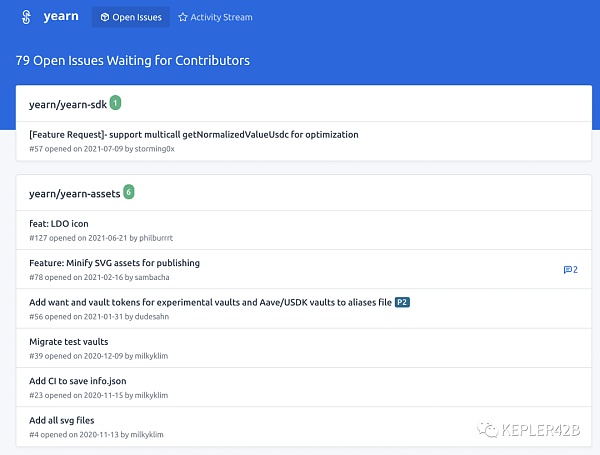This screenshot has width=600, height=455.
Task: Click the issue #4 metadata by milkyklim
Action: [96, 435]
